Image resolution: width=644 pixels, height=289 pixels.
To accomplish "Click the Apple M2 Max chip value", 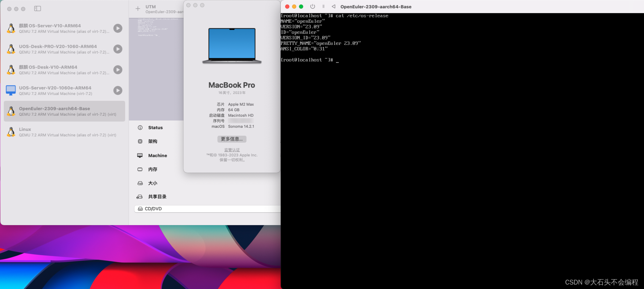I will [x=241, y=104].
